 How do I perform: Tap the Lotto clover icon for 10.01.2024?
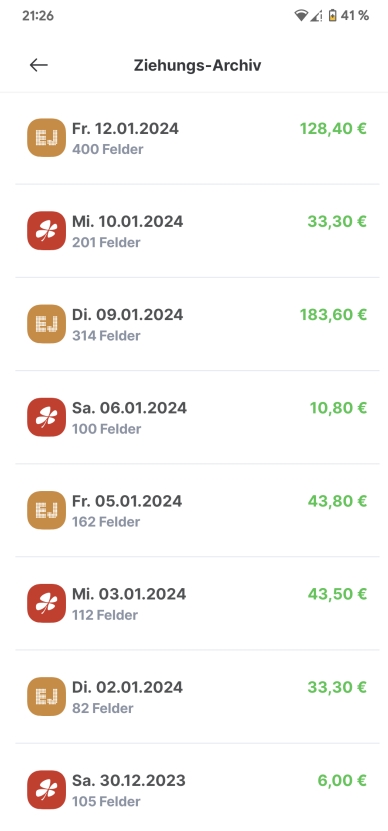47,231
